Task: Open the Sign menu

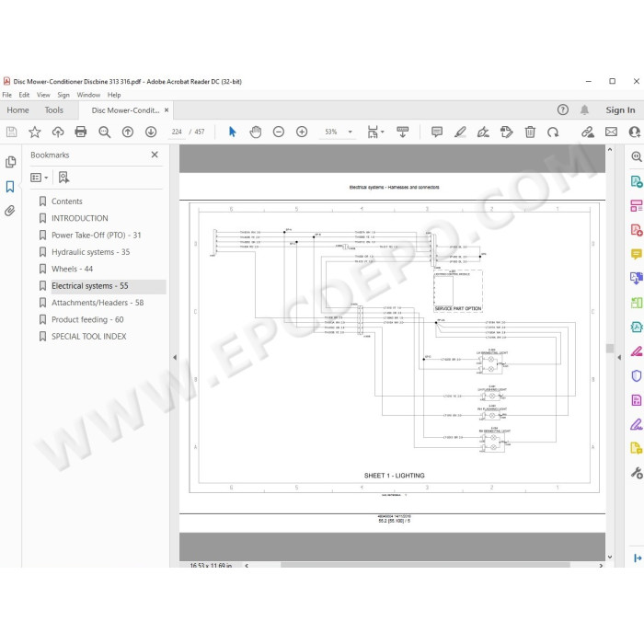Action: [x=63, y=95]
